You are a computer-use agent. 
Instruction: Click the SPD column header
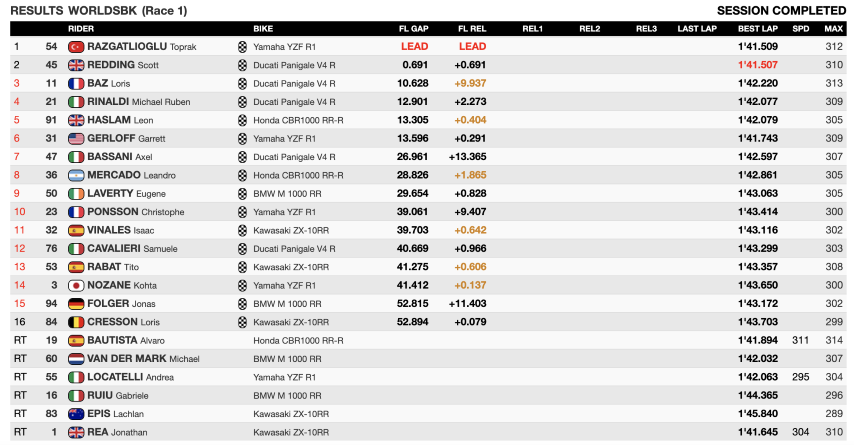click(x=801, y=29)
